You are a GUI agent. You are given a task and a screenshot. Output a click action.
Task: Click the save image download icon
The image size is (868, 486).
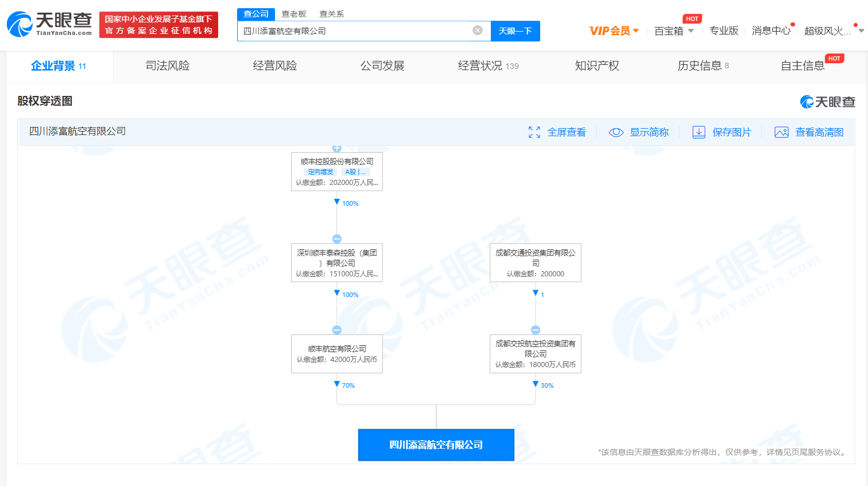pyautogui.click(x=699, y=132)
